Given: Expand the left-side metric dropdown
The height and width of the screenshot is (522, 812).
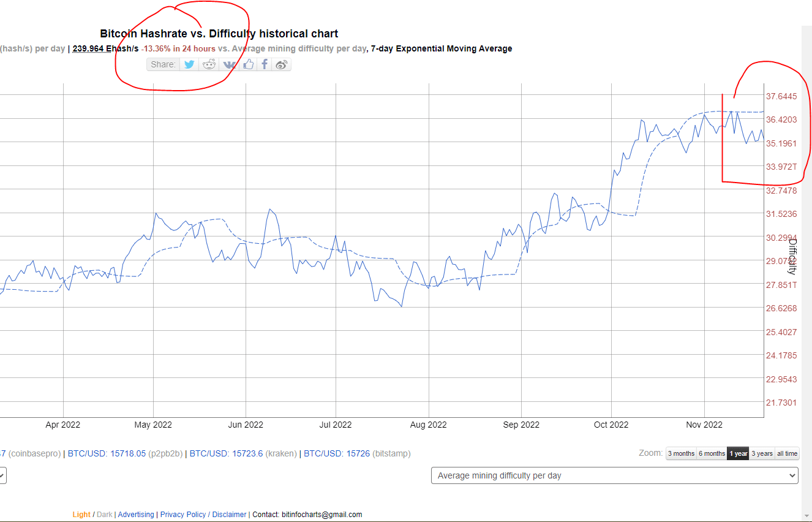Looking at the screenshot, I should pyautogui.click(x=2, y=475).
